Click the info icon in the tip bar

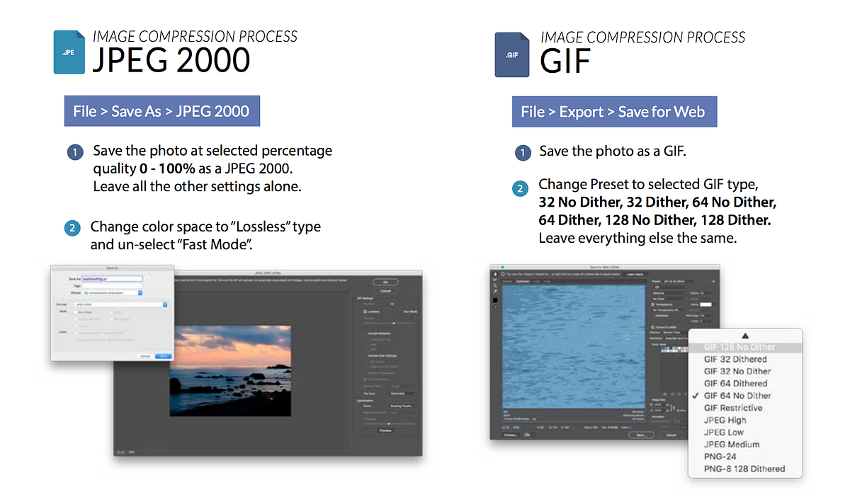[503, 274]
